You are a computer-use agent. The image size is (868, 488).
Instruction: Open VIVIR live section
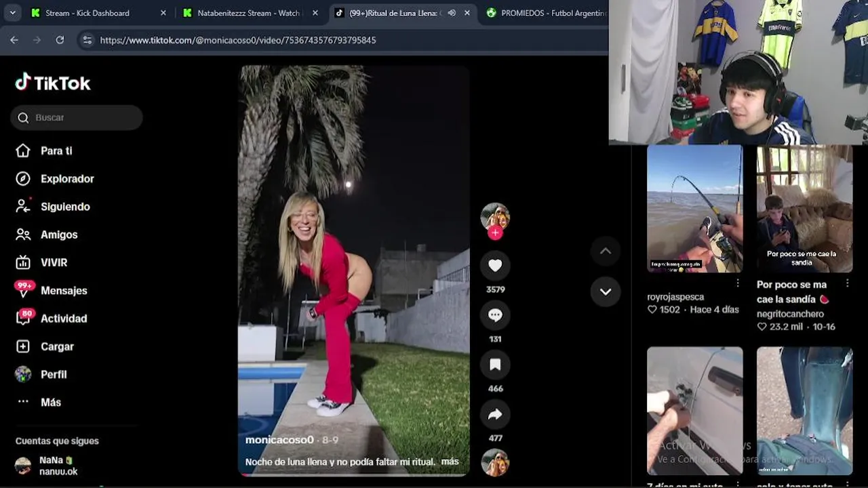(x=54, y=262)
